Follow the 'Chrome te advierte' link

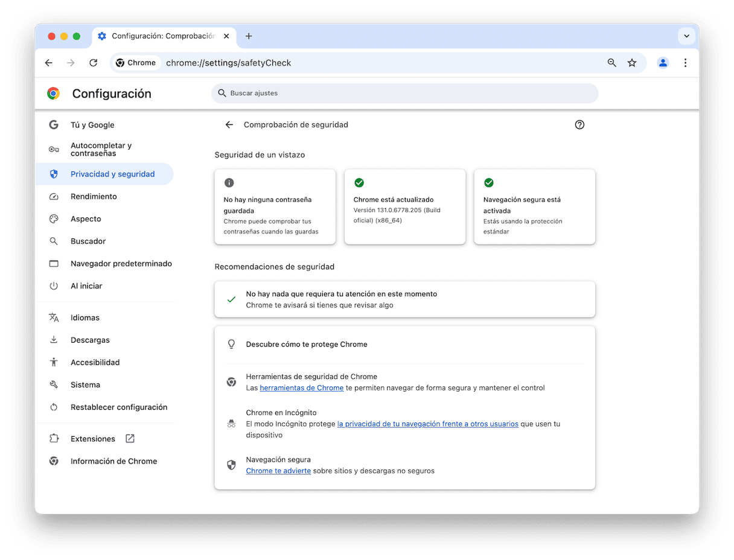[278, 471]
